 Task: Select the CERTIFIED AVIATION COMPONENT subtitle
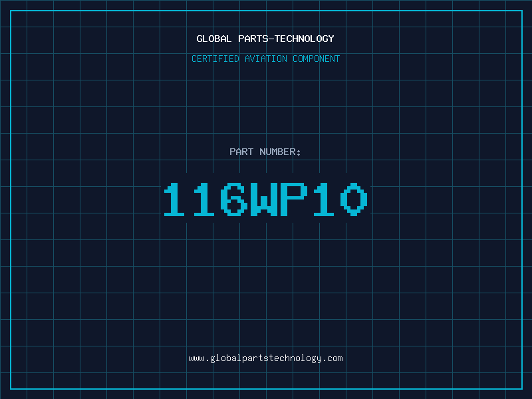point(265,59)
